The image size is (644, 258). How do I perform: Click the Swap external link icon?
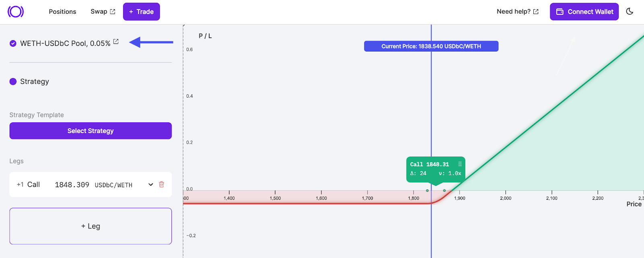tap(113, 12)
